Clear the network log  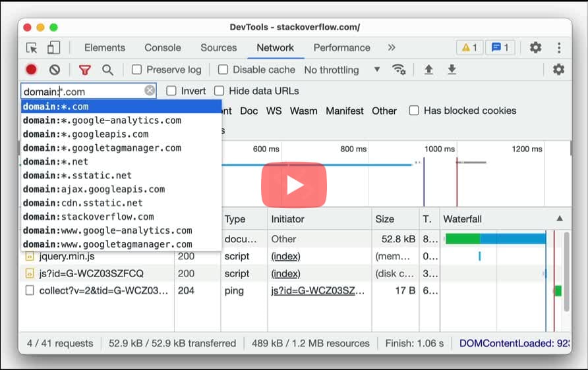point(55,70)
